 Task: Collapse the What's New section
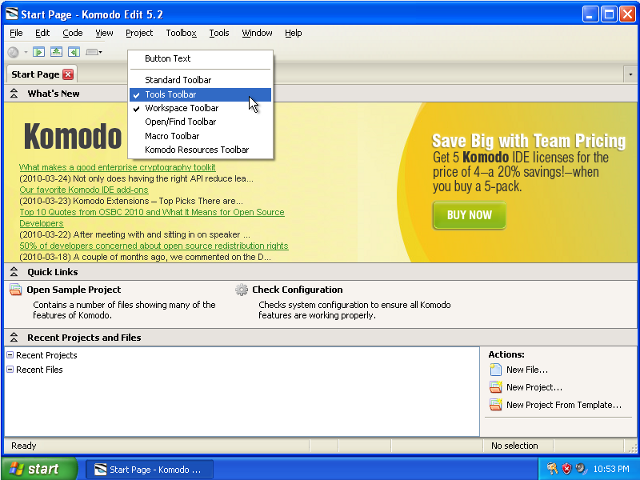pos(14,93)
